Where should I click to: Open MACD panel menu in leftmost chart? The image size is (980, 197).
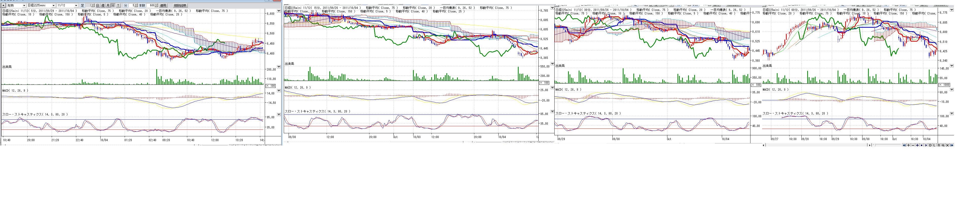pos(278,91)
